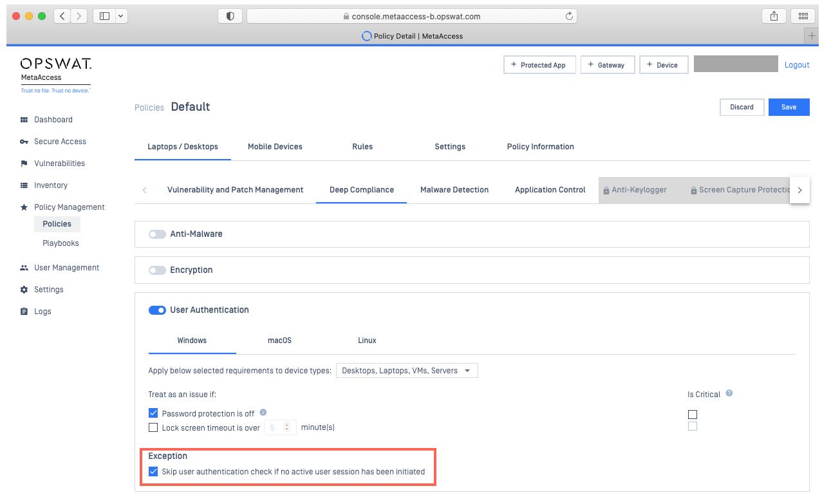Open new Safari tab plus button
The image size is (822, 504).
812,36
